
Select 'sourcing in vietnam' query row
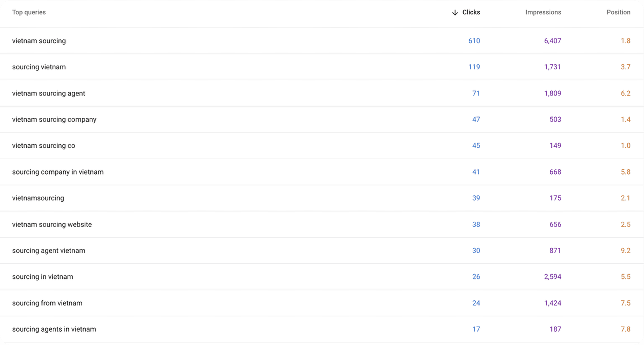[42, 277]
